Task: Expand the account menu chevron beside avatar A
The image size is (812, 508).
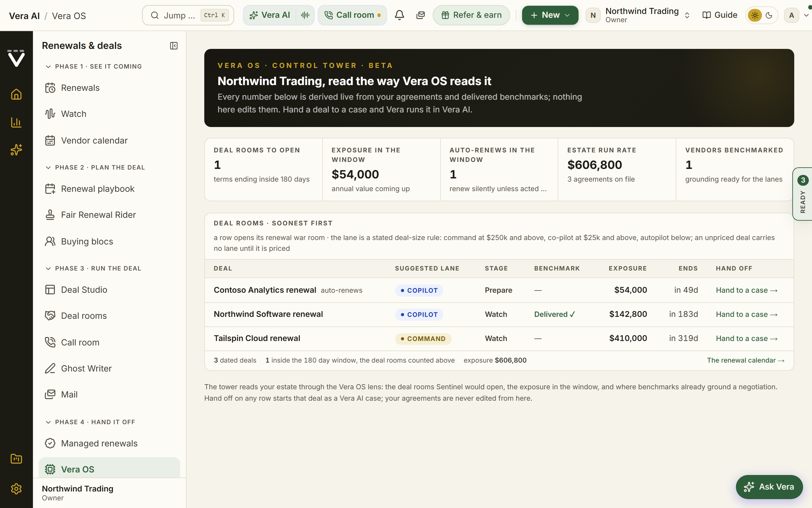Action: [x=806, y=15]
